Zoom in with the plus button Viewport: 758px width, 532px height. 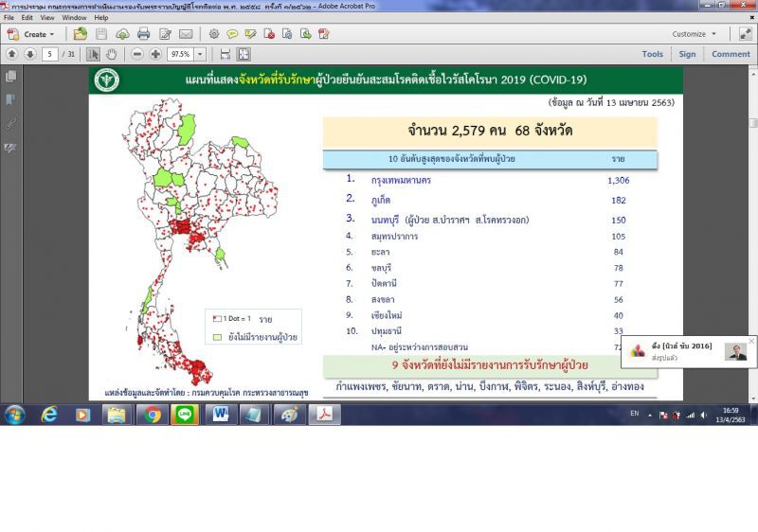pyautogui.click(x=155, y=54)
